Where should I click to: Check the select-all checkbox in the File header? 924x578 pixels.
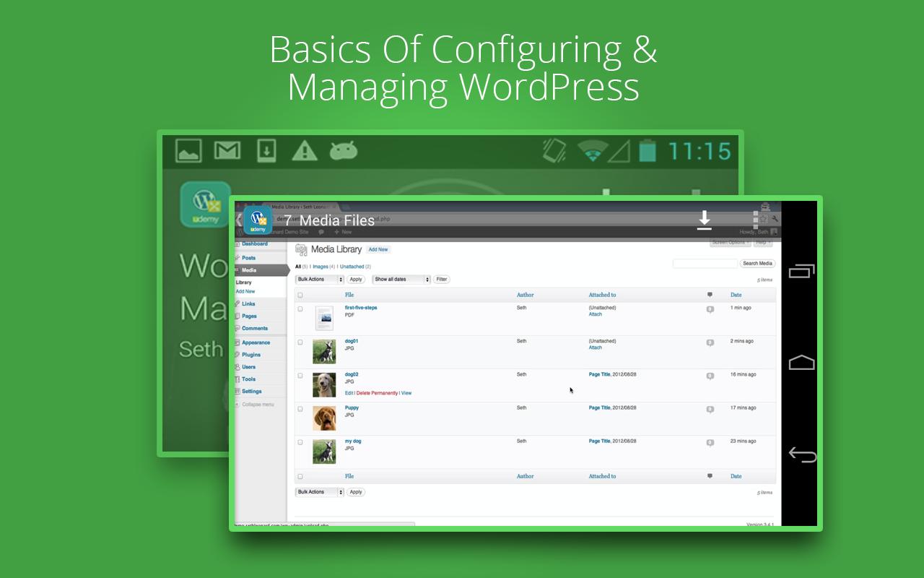tap(300, 295)
